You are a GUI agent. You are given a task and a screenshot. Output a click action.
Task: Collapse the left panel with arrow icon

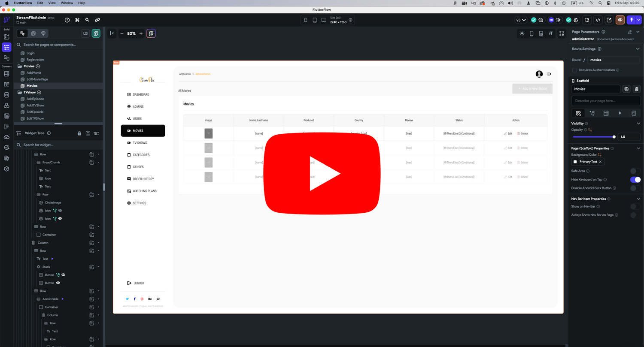112,33
